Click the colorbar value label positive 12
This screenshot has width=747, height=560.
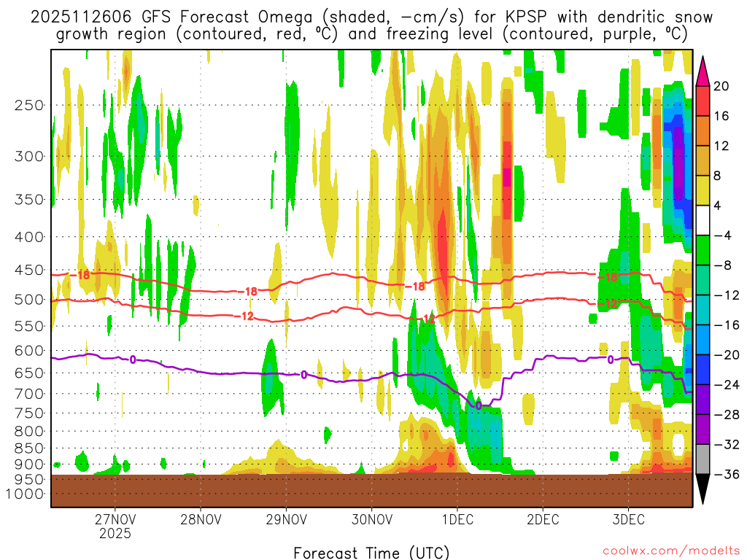tap(721, 146)
